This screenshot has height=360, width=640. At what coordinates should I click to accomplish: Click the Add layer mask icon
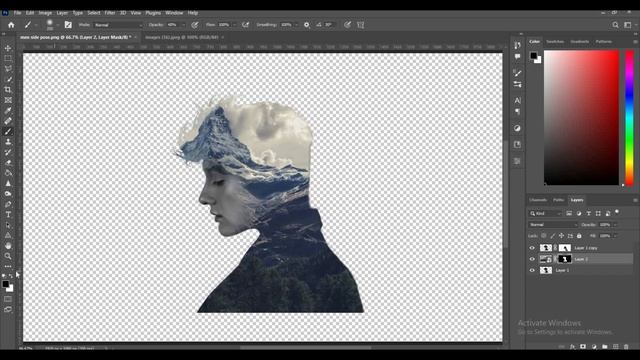coord(583,347)
